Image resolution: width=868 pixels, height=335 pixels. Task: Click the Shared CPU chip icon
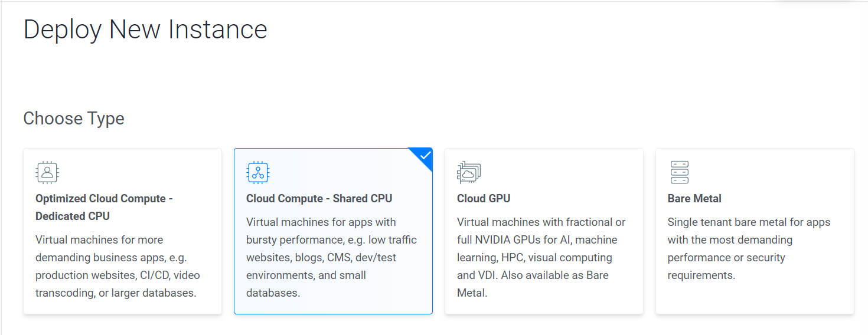[x=258, y=172]
